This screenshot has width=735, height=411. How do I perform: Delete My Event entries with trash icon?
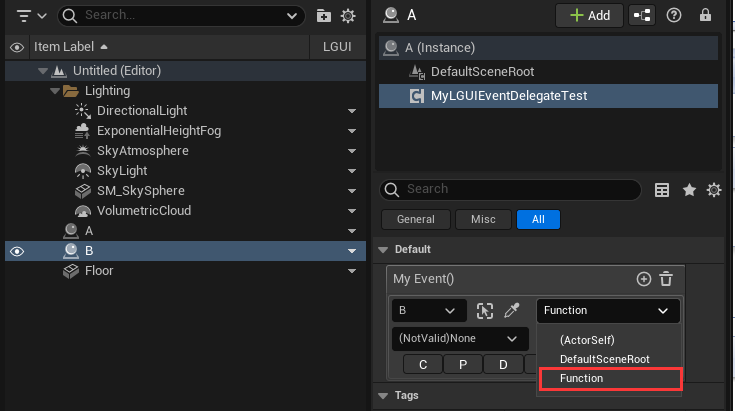[666, 280]
